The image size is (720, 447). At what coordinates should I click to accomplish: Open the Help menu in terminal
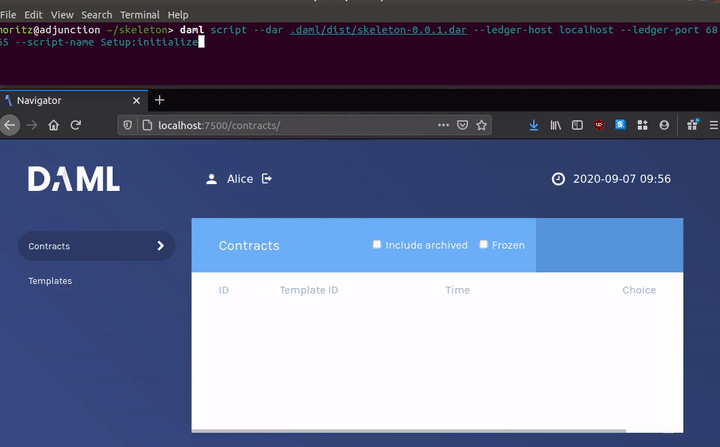pos(178,15)
